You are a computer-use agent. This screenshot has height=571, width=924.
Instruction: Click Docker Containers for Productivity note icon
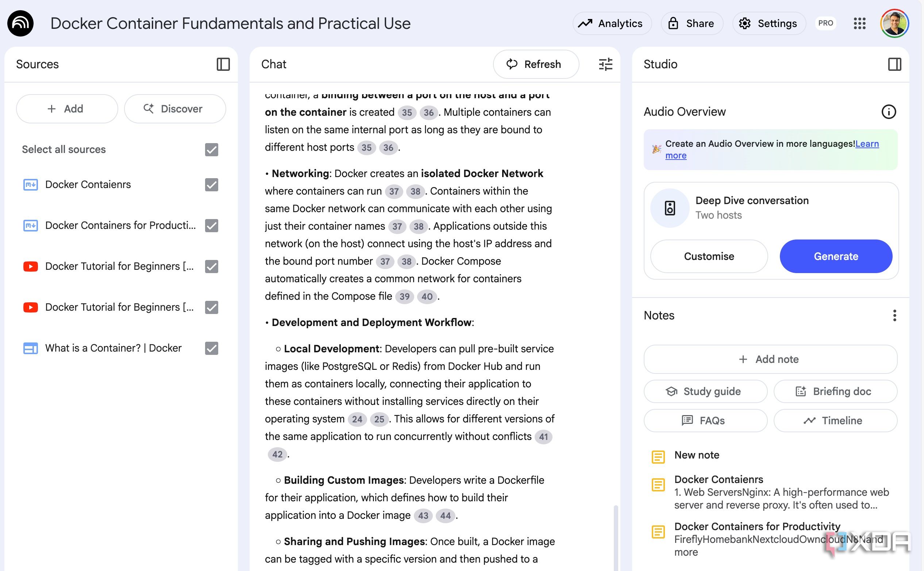pyautogui.click(x=658, y=532)
